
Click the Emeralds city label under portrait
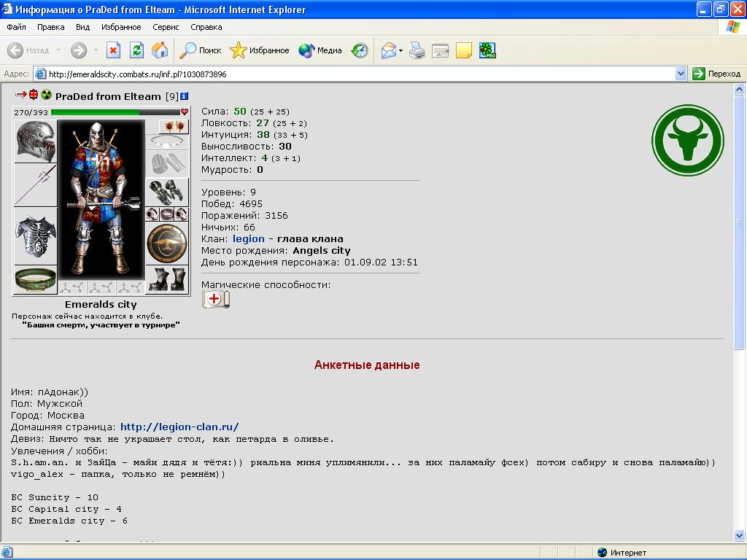101,304
